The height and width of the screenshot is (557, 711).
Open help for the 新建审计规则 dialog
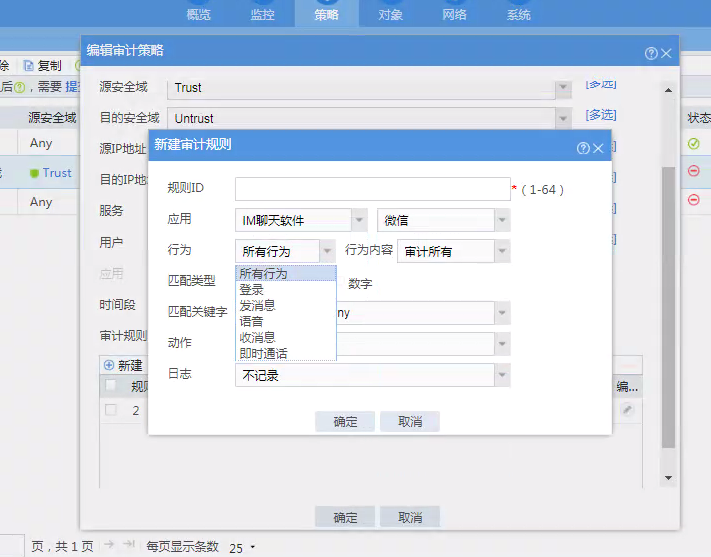click(x=583, y=148)
